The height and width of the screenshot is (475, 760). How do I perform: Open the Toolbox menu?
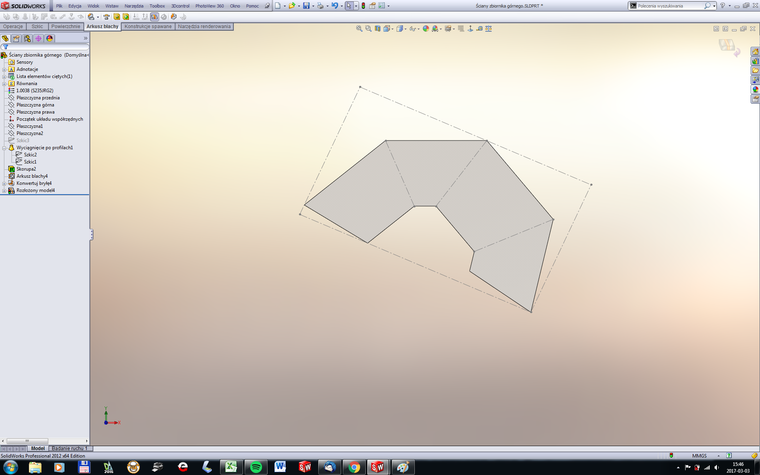coord(157,6)
